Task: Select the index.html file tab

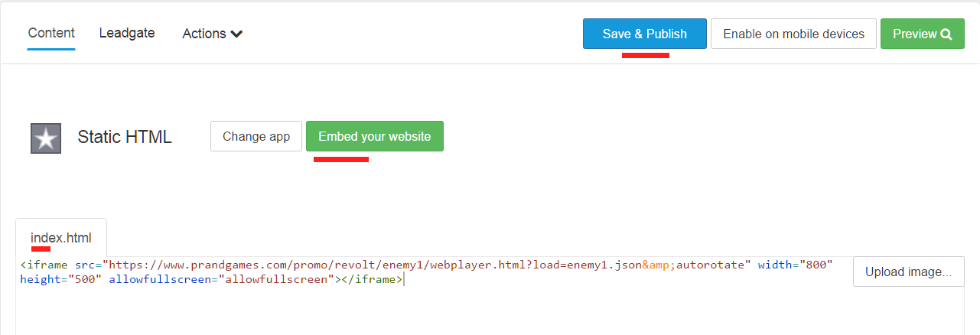Action: (61, 238)
